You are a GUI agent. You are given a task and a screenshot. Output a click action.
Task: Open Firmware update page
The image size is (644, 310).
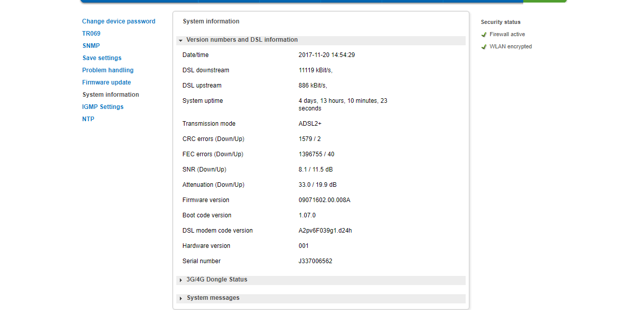[106, 82]
